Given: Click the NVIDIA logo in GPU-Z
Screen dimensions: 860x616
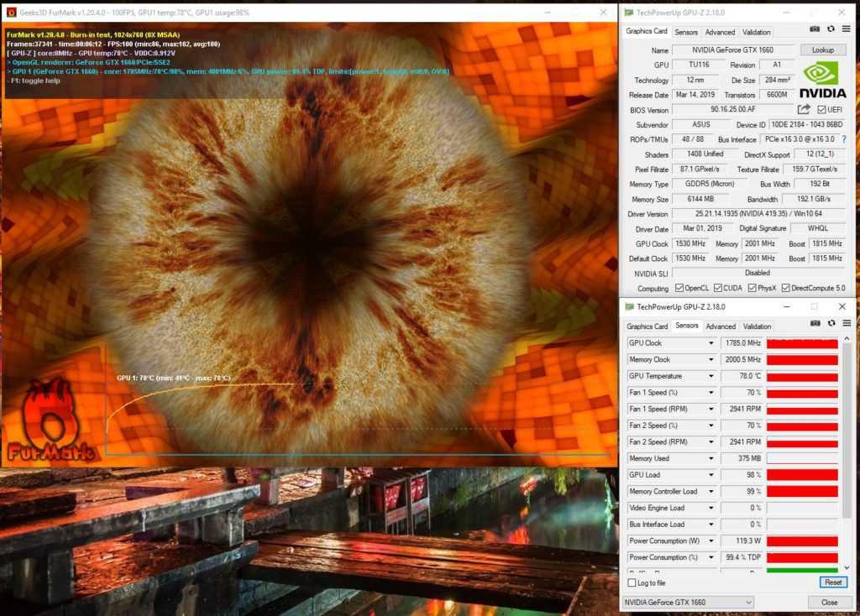Looking at the screenshot, I should click(822, 80).
